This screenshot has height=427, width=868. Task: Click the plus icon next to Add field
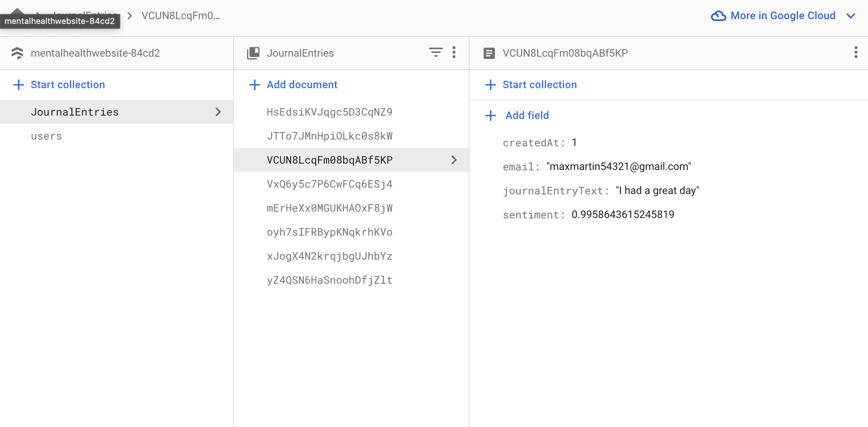tap(490, 115)
